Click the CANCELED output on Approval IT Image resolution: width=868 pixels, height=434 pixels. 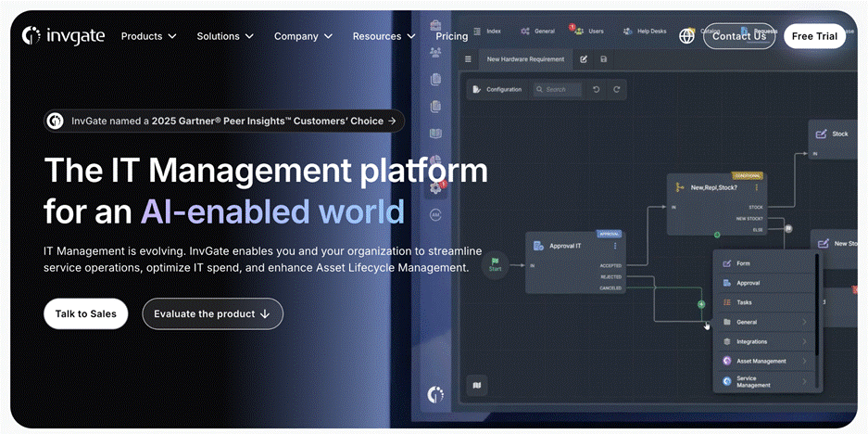point(610,288)
